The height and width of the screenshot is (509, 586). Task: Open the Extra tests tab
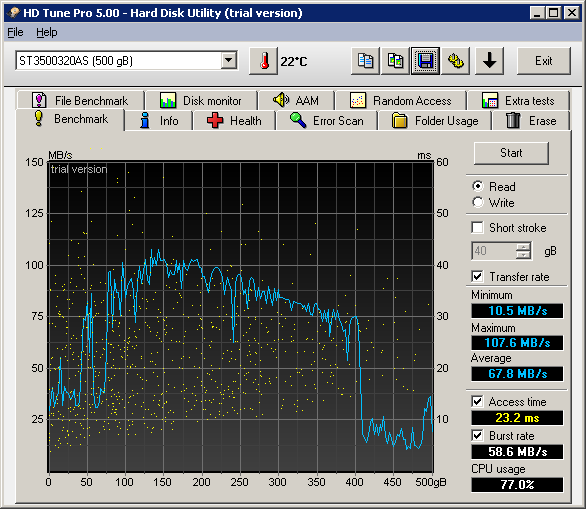point(518,101)
